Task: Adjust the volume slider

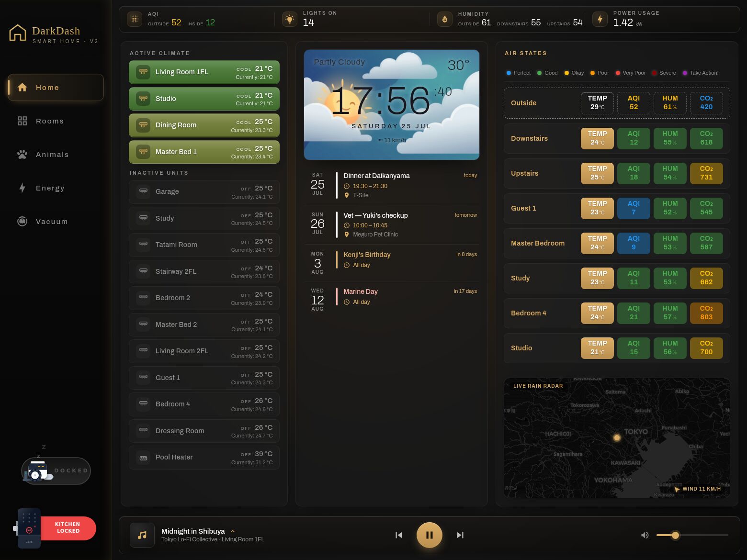Action: (692, 535)
